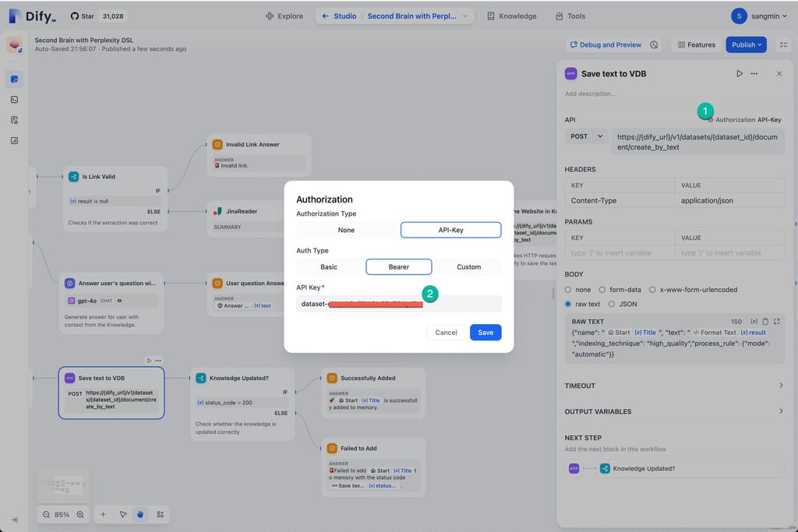Viewport: 798px width, 532px height.
Task: Expand the raw text editor to fullscreen
Action: tap(777, 322)
